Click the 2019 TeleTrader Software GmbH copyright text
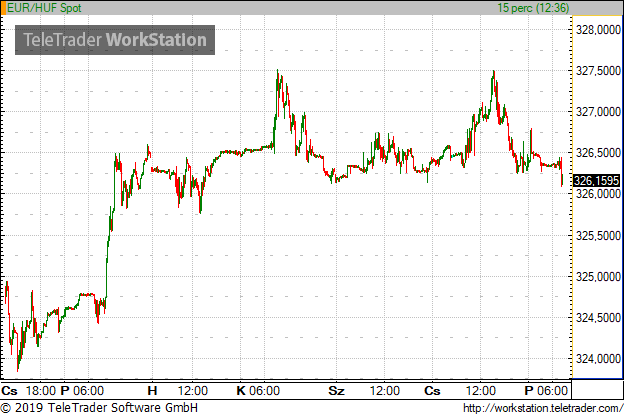 click(x=99, y=408)
